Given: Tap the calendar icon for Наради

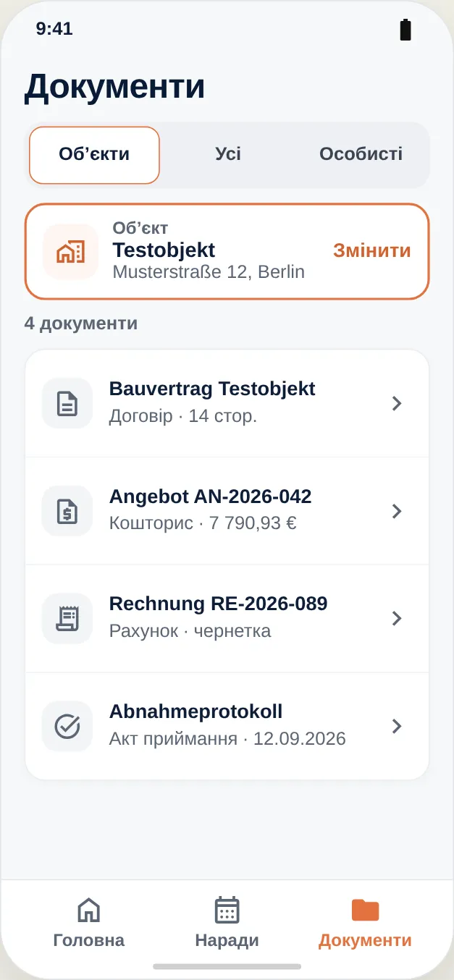Looking at the screenshot, I should [x=227, y=910].
